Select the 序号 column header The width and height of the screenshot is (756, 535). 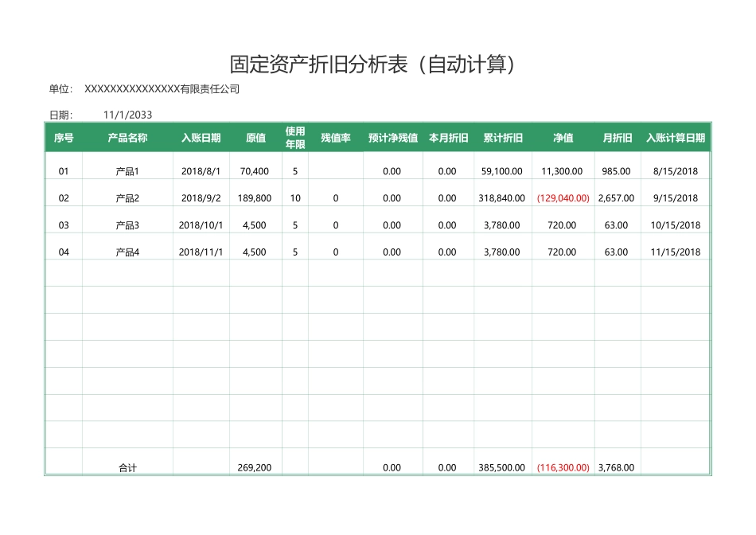(x=64, y=138)
